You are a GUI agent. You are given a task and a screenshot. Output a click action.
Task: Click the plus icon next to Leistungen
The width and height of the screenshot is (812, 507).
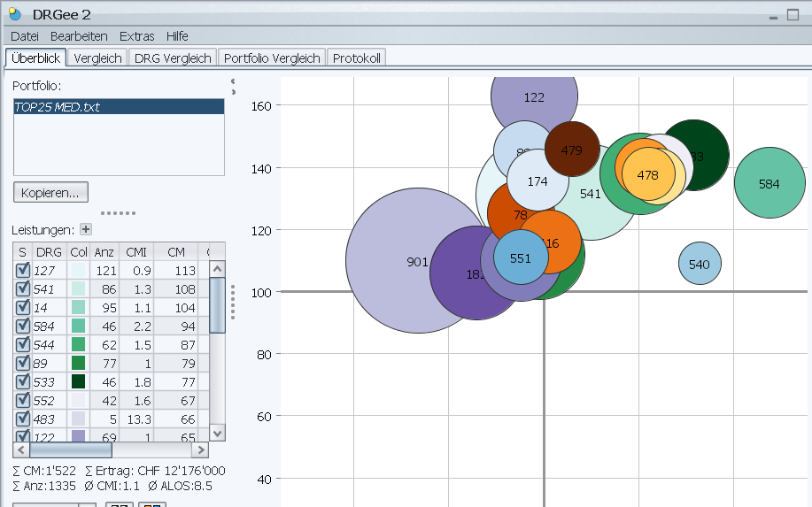(x=86, y=229)
